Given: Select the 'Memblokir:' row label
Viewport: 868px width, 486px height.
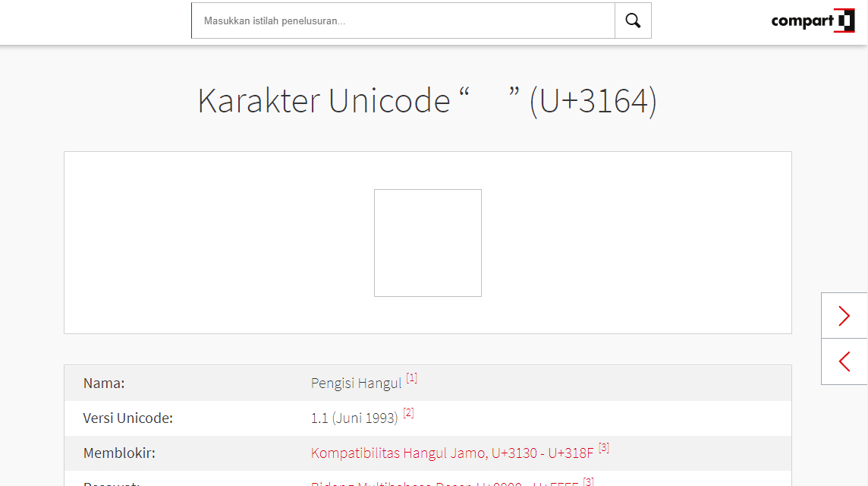Looking at the screenshot, I should click(x=119, y=453).
